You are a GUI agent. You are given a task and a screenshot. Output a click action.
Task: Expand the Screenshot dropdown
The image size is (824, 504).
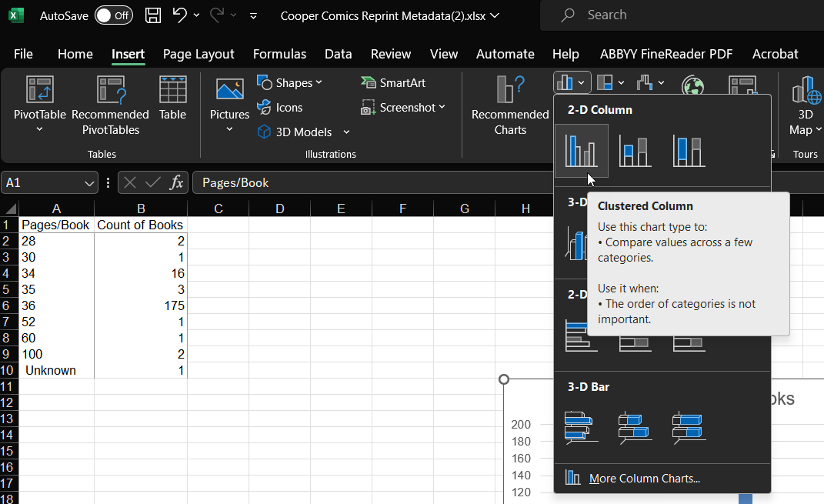[404, 108]
